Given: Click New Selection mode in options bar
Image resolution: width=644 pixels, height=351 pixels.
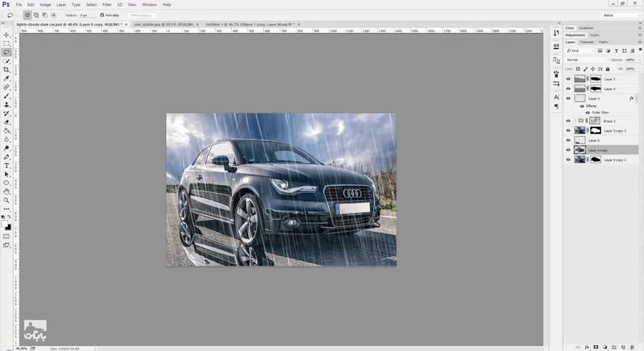Looking at the screenshot, I should (x=28, y=15).
